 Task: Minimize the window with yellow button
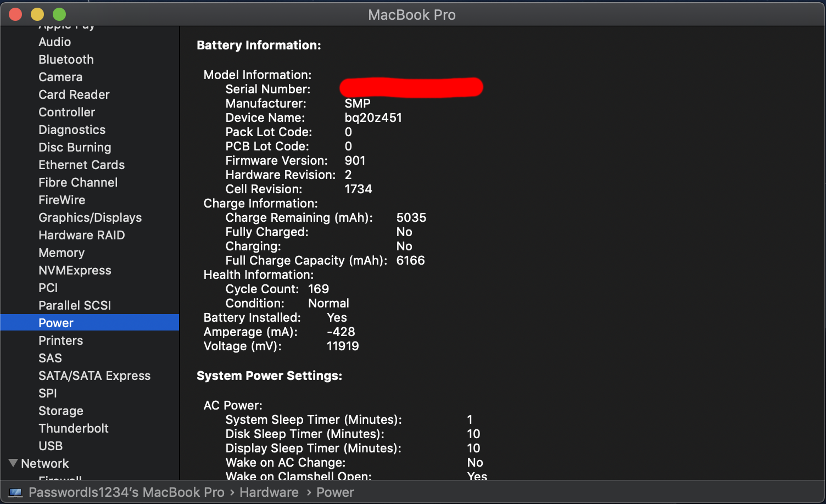[37, 14]
